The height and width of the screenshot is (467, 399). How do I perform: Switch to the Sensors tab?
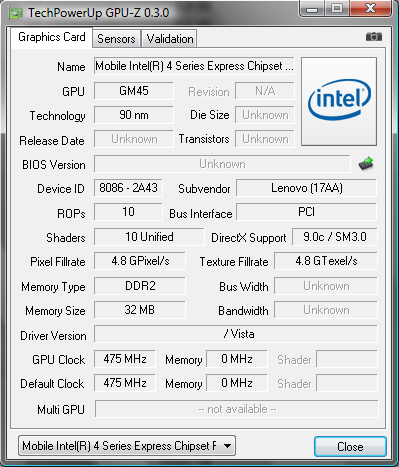(116, 39)
